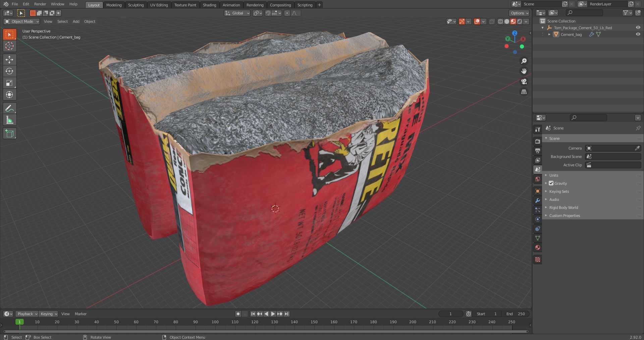Open the View Layer properties tab

[x=538, y=160]
